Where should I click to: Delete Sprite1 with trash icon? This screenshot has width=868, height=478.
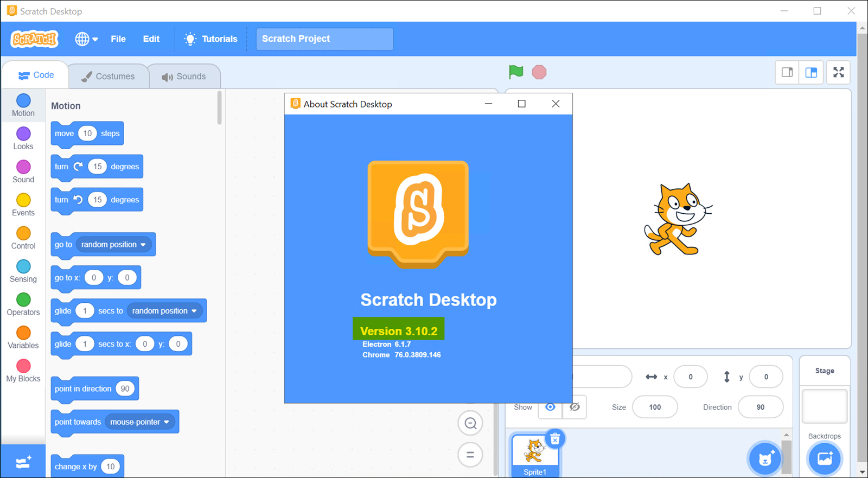tap(555, 439)
